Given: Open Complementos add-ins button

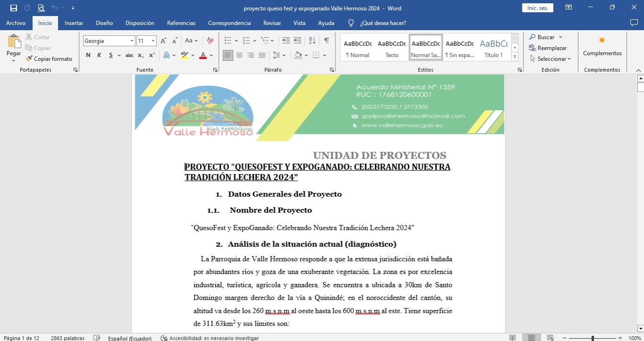Looking at the screenshot, I should click(x=602, y=47).
